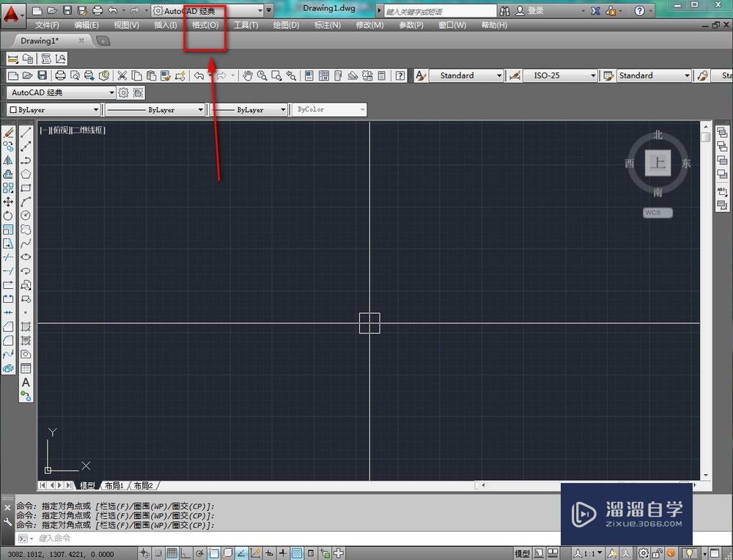This screenshot has height=560, width=733.
Task: Select the Rotate tool
Action: (8, 216)
